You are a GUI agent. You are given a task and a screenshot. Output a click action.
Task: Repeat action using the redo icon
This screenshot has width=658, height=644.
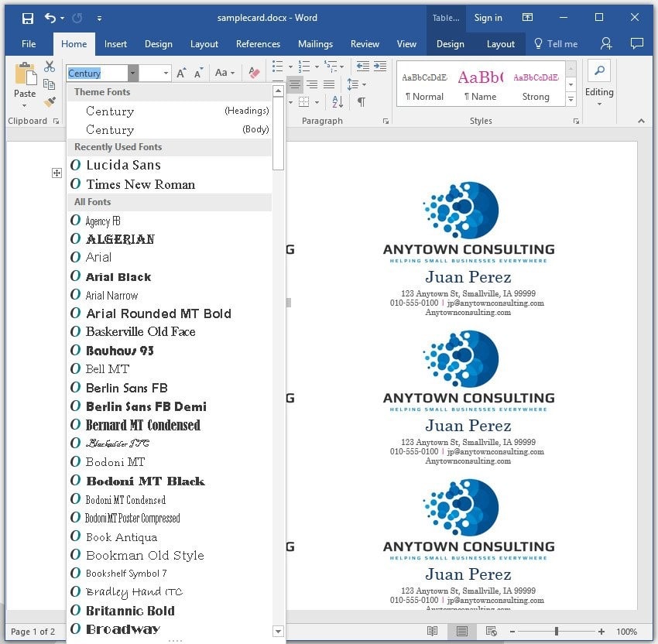[77, 18]
